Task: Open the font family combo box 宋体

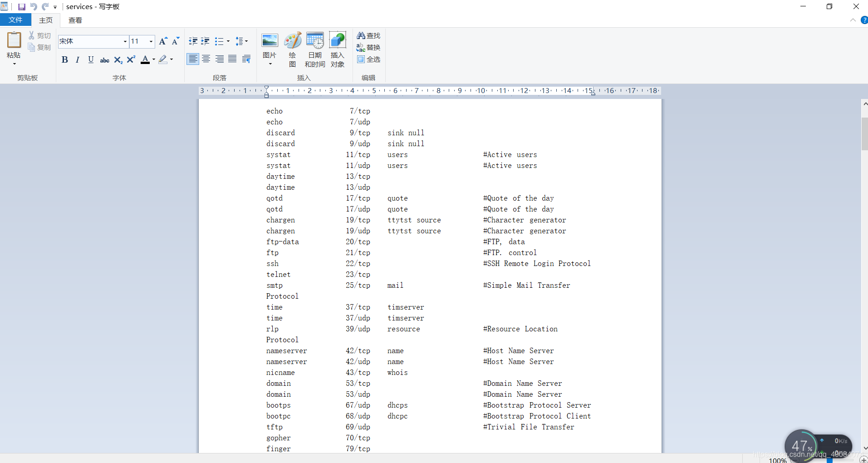Action: pyautogui.click(x=93, y=41)
